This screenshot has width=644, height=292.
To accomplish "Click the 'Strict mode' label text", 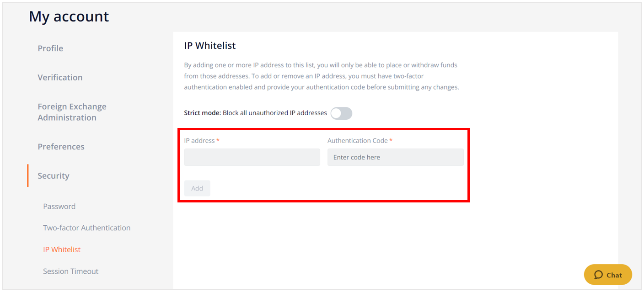I will pyautogui.click(x=203, y=113).
